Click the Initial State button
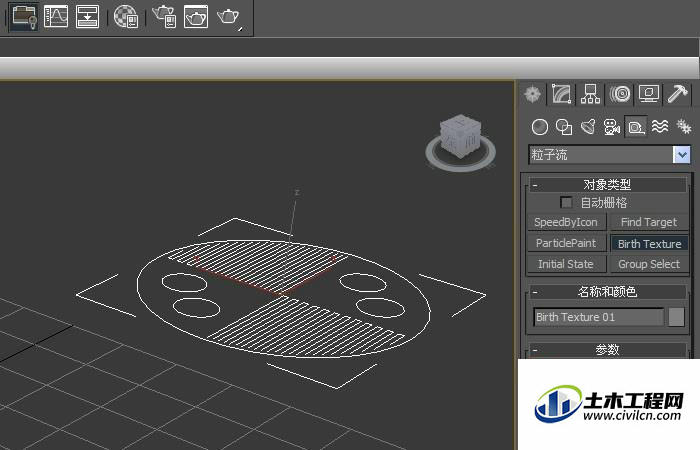This screenshot has height=450, width=700. [566, 264]
